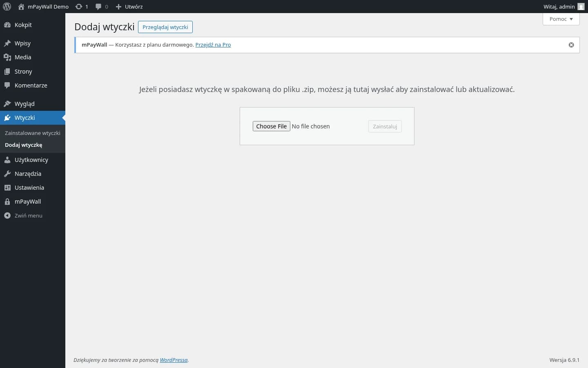Follow the Przejdź na Pro link
The height and width of the screenshot is (368, 588).
pos(213,45)
